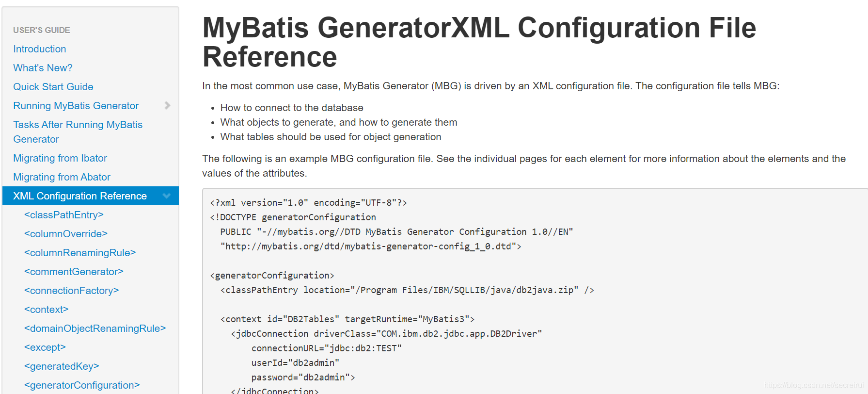Open the except element documentation
The image size is (868, 394).
(x=45, y=347)
